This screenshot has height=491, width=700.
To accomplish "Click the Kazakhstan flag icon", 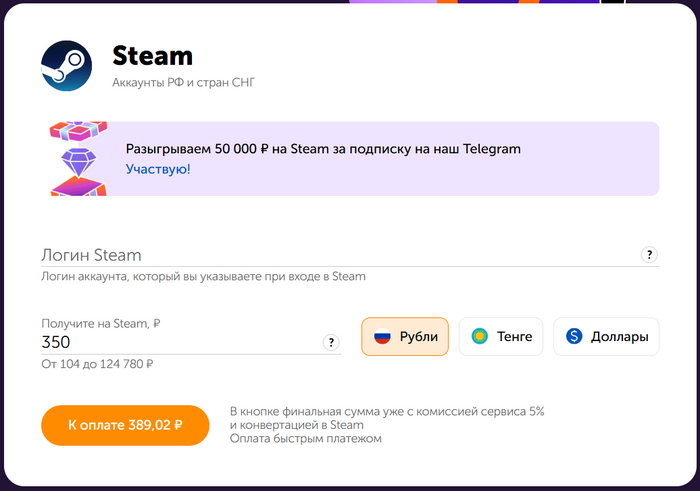I will point(480,337).
